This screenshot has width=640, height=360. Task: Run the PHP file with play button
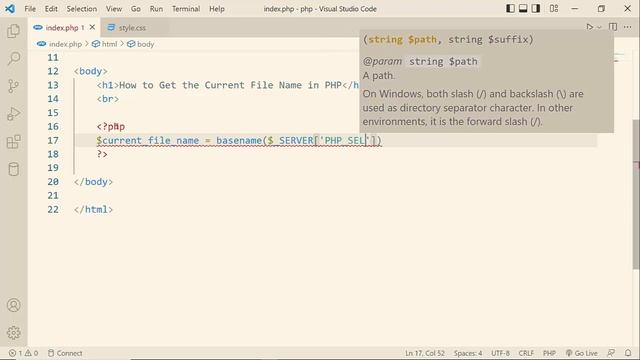pos(589,27)
